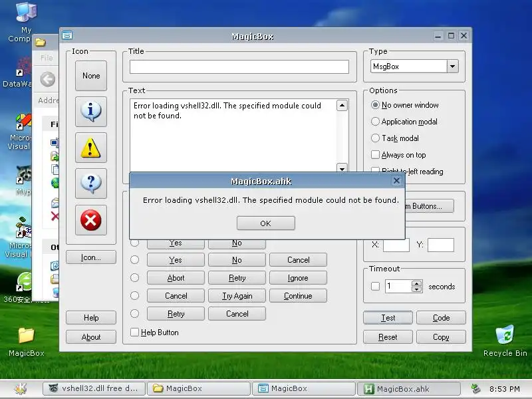Click OK in the MagicBox.ahk dialog
This screenshot has width=532, height=399.
265,223
